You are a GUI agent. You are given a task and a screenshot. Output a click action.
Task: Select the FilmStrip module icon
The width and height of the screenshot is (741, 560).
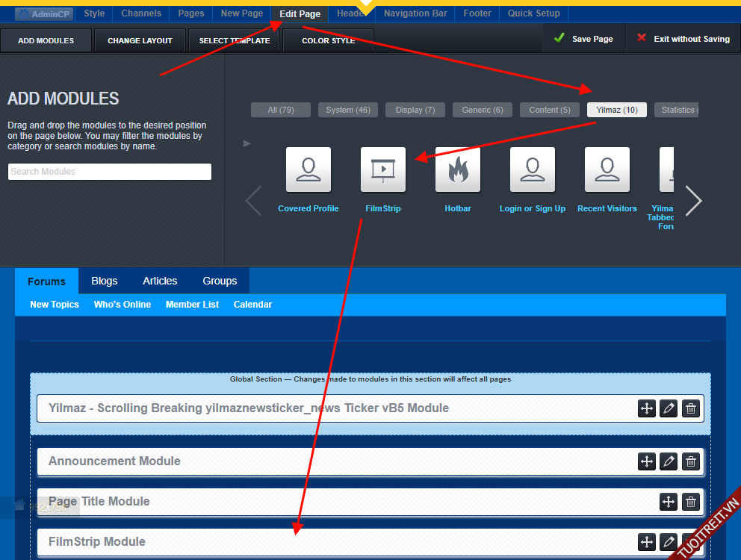tap(382, 169)
